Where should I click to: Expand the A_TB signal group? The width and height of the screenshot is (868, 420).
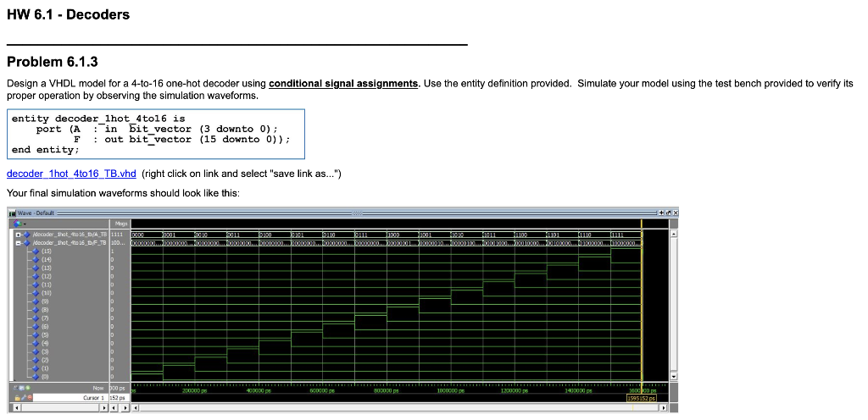click(19, 235)
